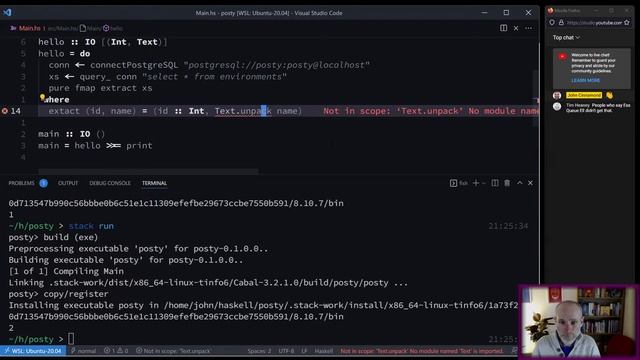Click 'main = hello >>= print' line
The height and width of the screenshot is (360, 640).
[x=95, y=145]
